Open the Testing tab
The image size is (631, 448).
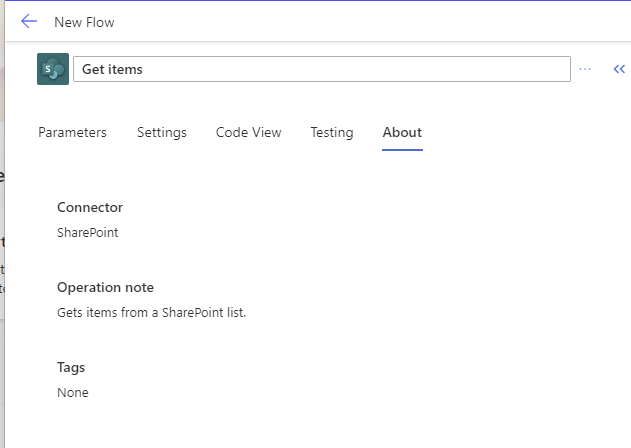(332, 132)
